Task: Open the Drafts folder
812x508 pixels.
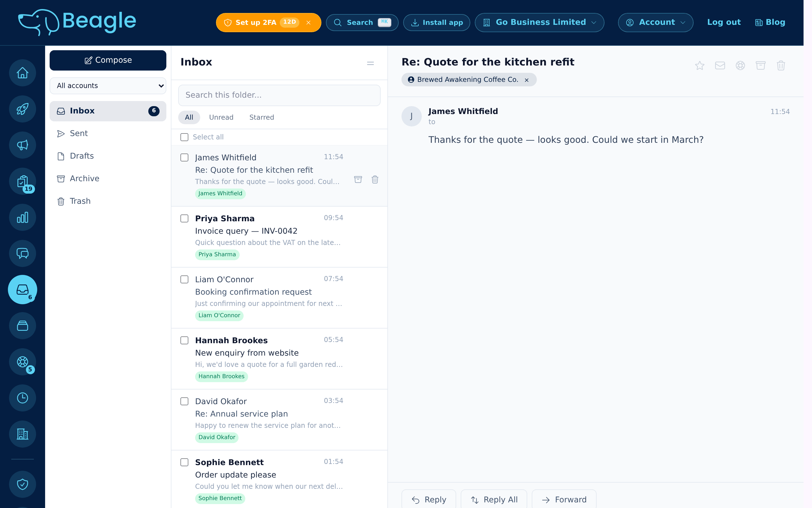Action: point(108,156)
